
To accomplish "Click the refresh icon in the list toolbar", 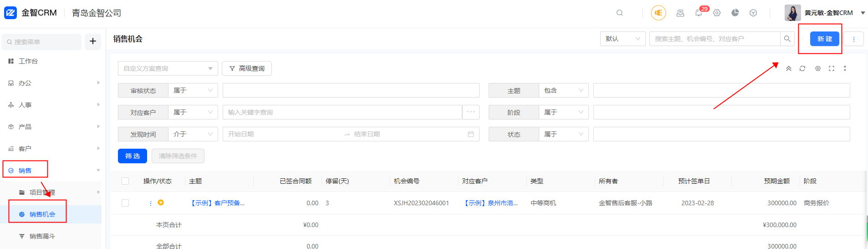I will pos(802,68).
